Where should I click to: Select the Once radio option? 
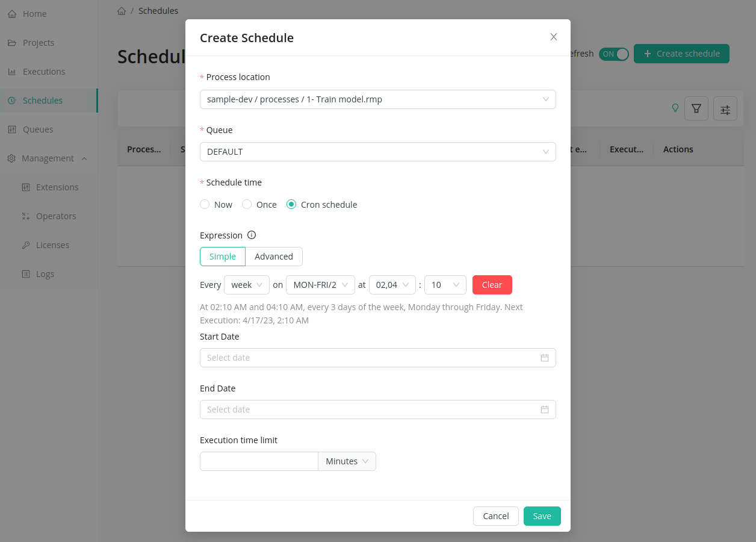coord(247,205)
